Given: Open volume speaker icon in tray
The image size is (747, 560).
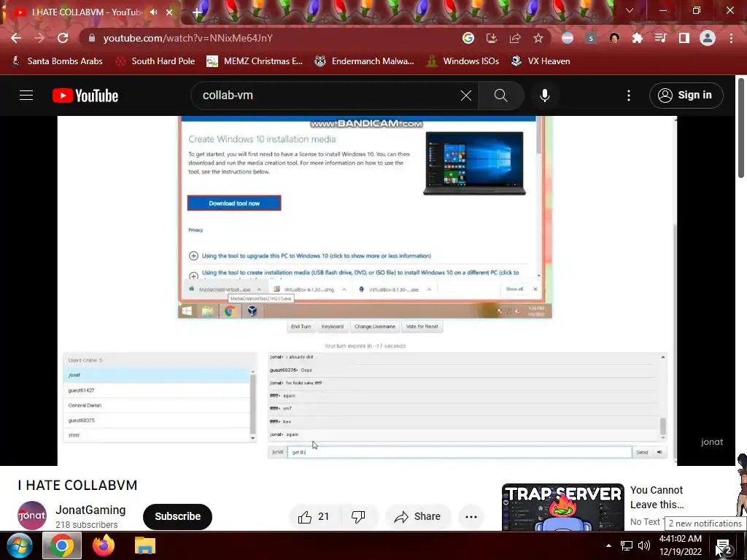Looking at the screenshot, I should pos(644,545).
